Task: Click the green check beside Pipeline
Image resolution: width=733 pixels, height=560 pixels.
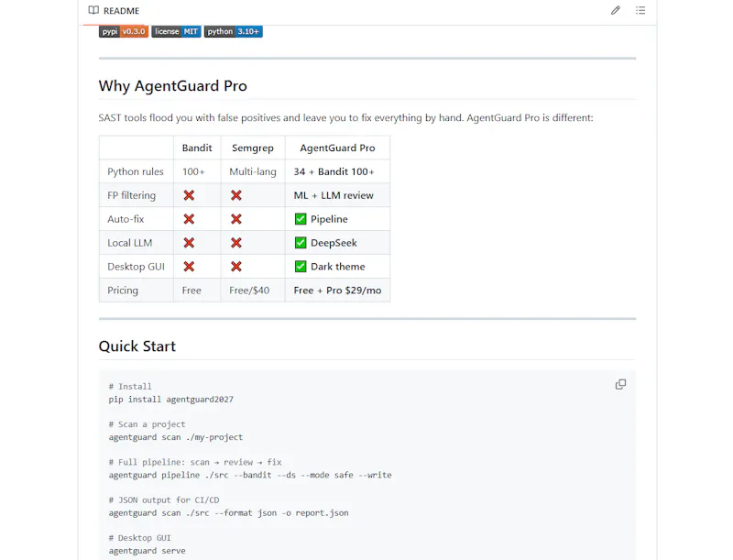Action: [301, 219]
